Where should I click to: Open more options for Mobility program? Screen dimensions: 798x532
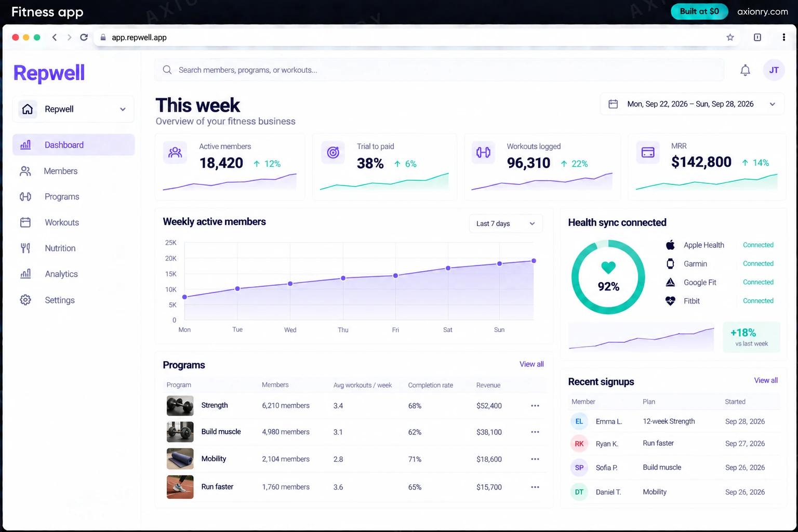click(x=535, y=459)
